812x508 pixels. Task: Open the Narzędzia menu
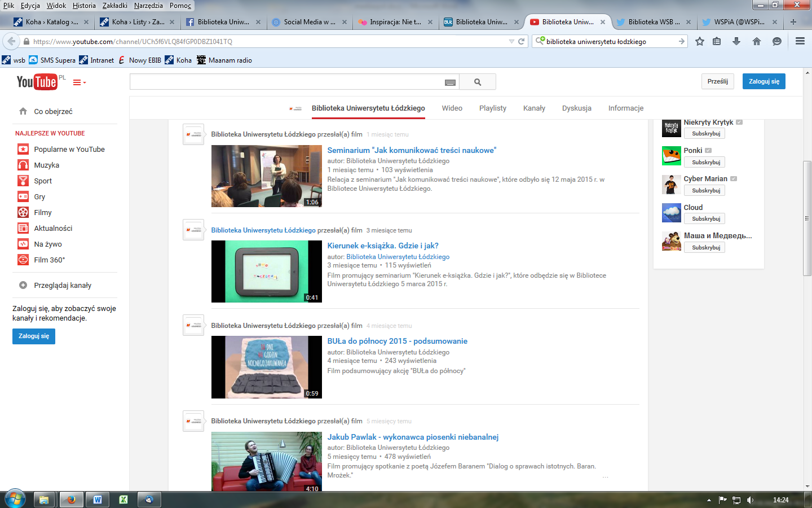click(x=149, y=6)
